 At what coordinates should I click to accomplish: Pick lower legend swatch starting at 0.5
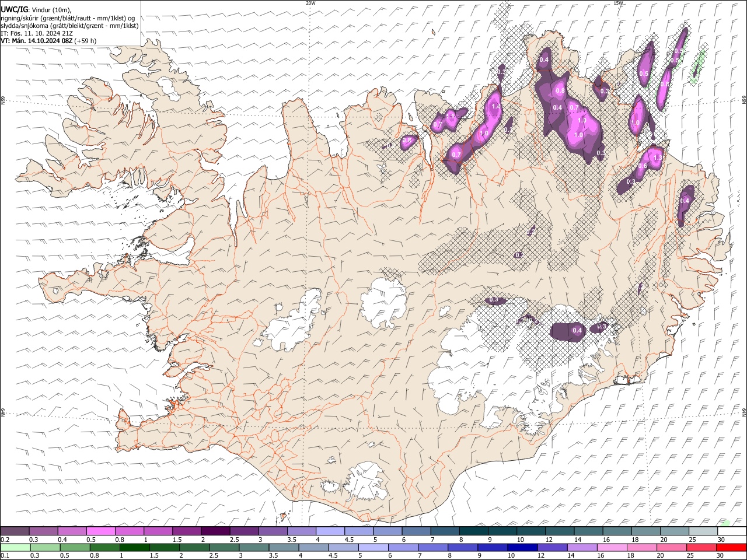point(75,547)
